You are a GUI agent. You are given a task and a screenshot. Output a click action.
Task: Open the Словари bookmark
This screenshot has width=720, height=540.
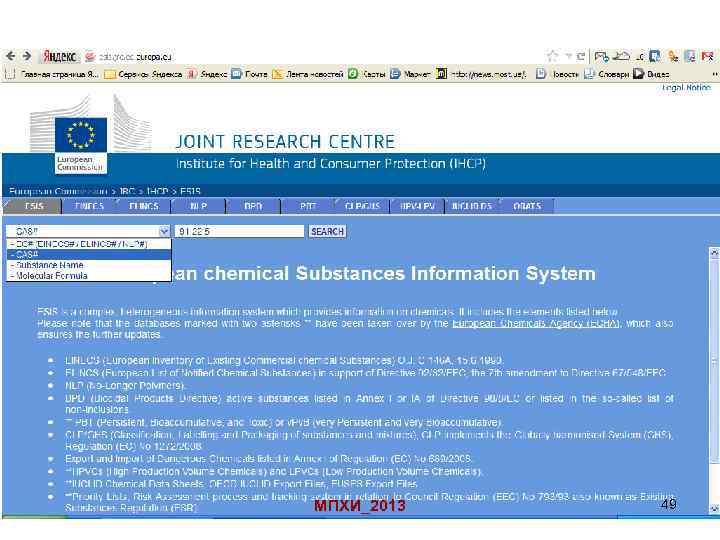(606, 74)
